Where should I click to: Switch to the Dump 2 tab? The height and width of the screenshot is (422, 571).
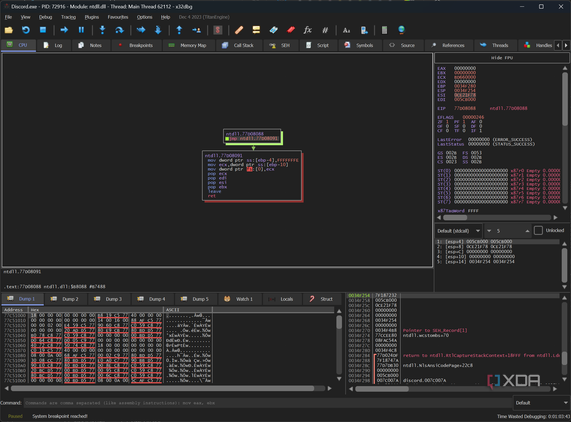click(x=65, y=299)
